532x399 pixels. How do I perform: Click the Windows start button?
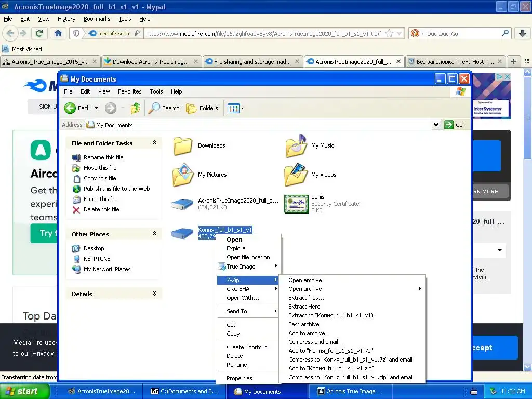[x=24, y=391]
